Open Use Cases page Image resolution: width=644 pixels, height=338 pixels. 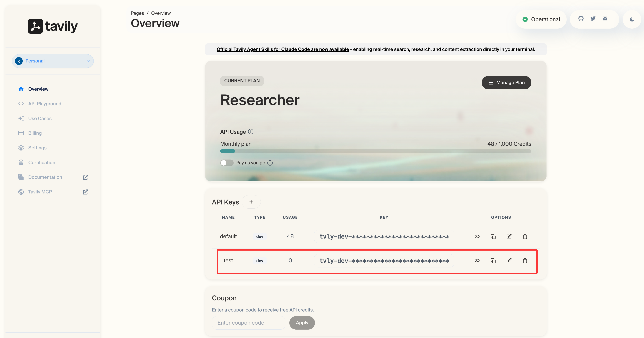(40, 118)
